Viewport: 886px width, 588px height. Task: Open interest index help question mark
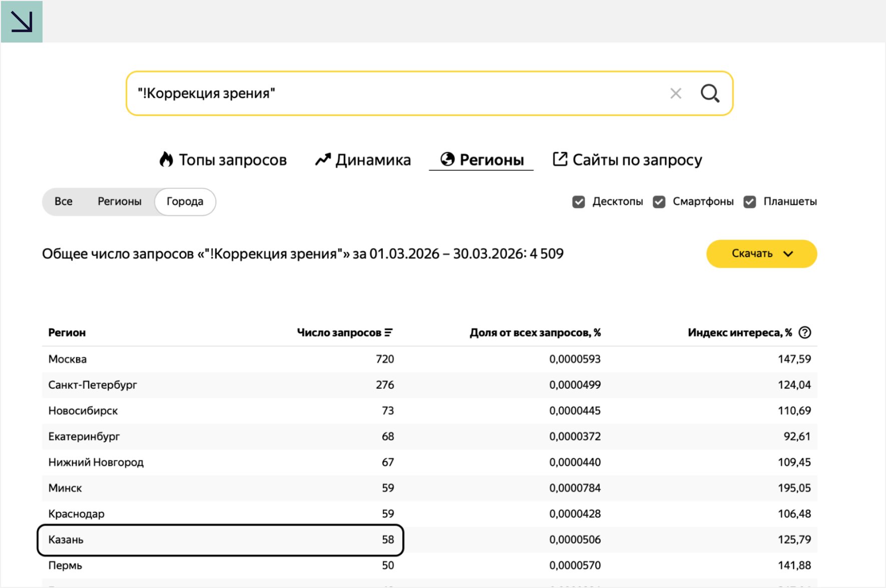pyautogui.click(x=804, y=333)
